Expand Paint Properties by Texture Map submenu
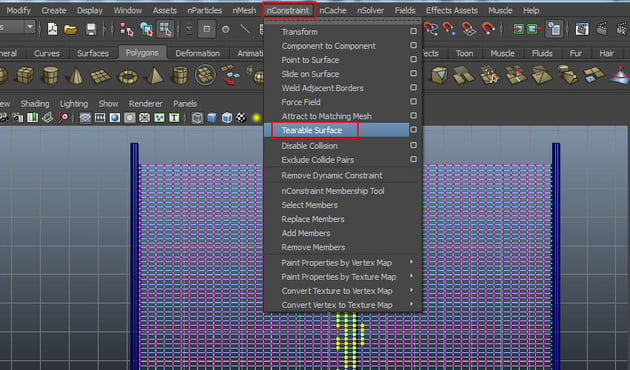 pos(411,276)
